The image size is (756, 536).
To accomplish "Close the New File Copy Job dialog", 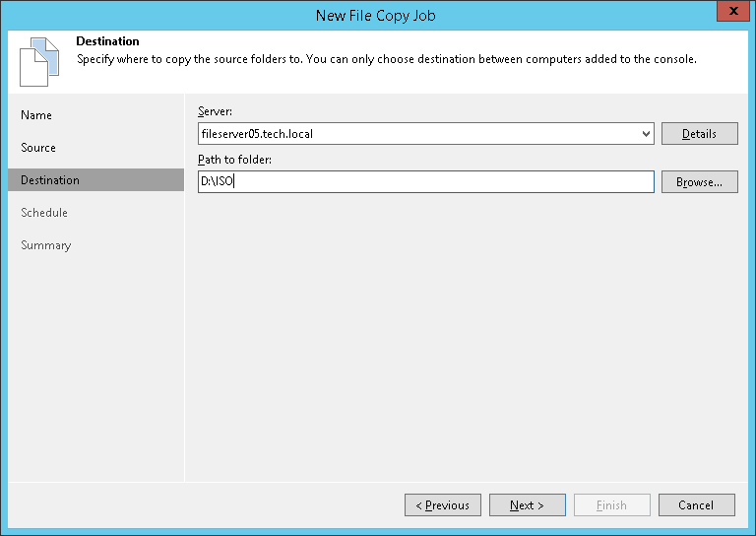I will coord(729,14).
